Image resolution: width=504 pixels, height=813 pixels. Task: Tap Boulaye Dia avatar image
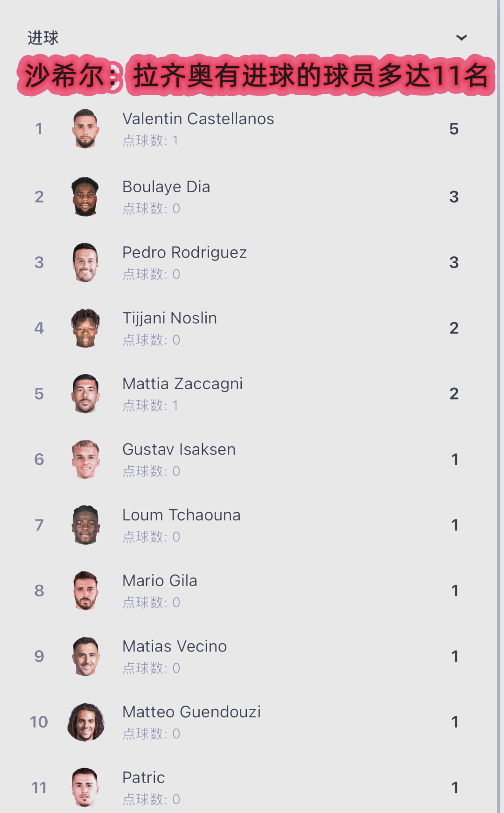tap(85, 196)
